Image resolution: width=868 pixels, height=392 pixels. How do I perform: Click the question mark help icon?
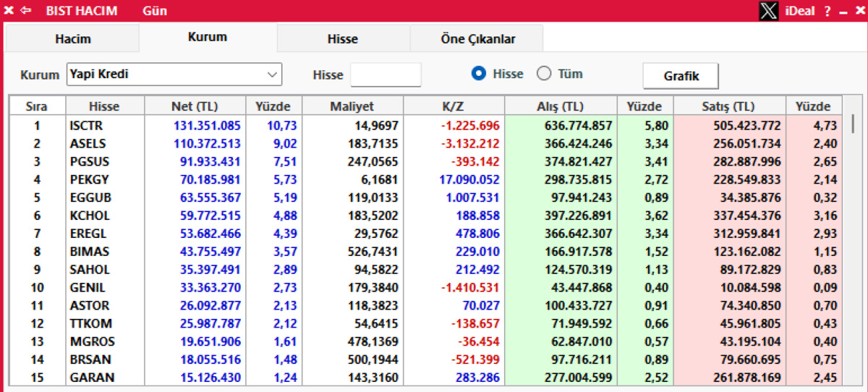(827, 11)
